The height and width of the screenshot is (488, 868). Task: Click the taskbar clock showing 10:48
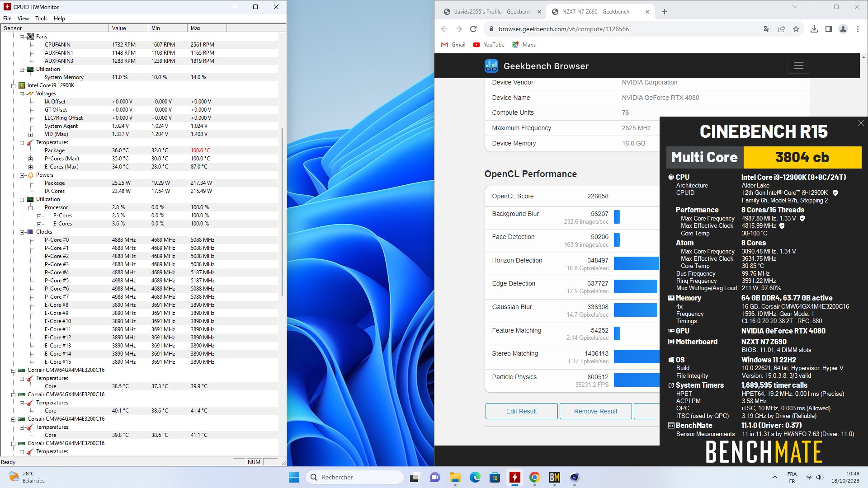[845, 477]
